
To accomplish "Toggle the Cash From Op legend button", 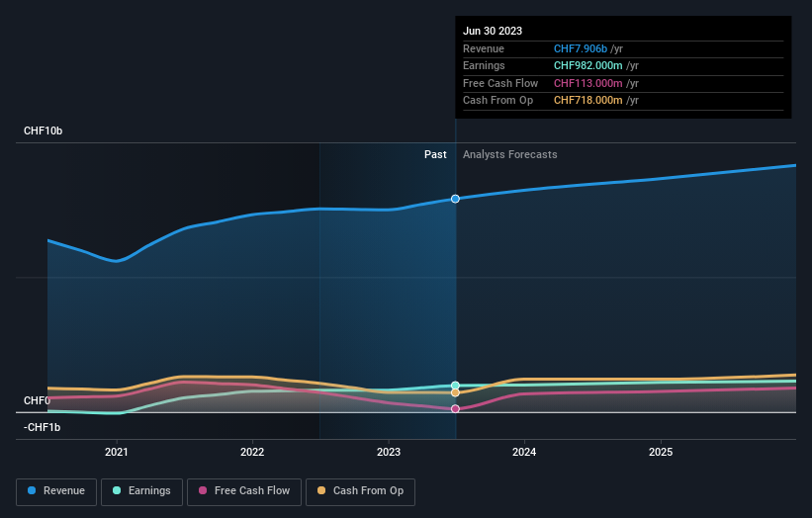I will tap(360, 491).
